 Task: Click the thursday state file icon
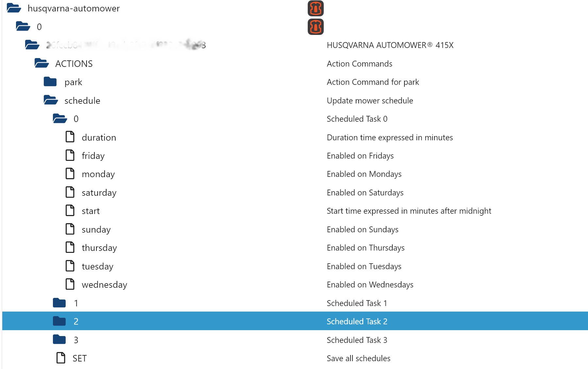click(70, 248)
